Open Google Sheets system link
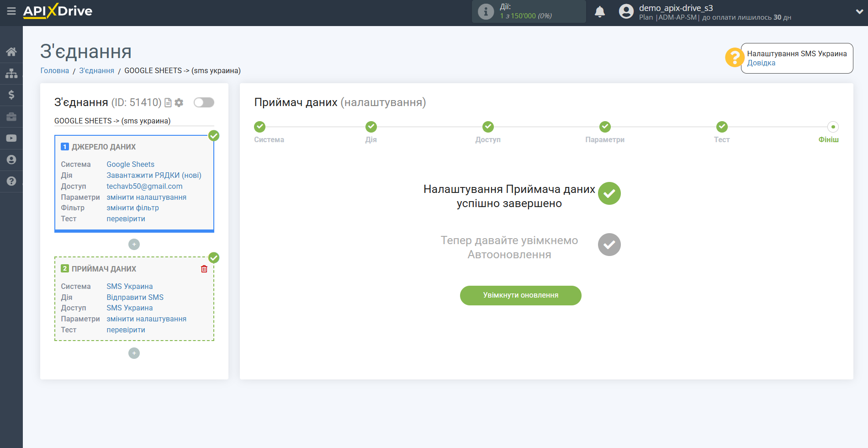Screen dimensions: 868x448 (131, 164)
